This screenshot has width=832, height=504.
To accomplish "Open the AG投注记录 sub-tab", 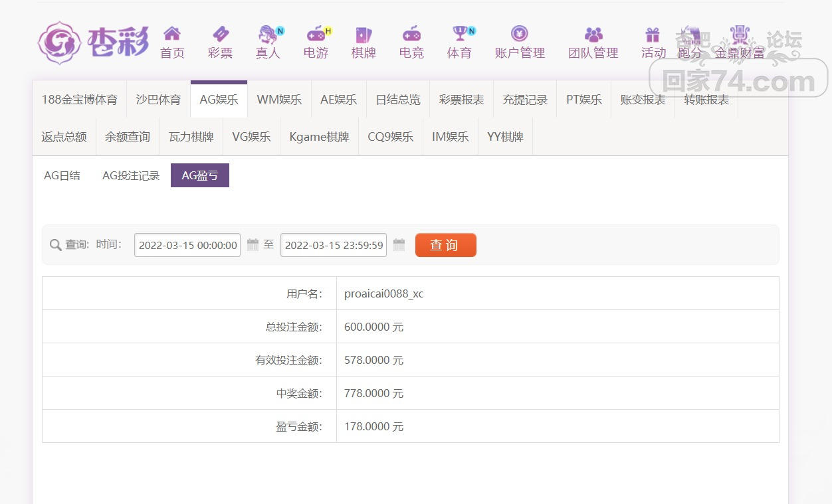I will click(131, 175).
